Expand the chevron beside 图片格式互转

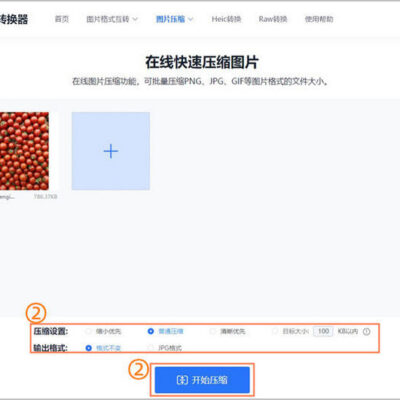click(x=135, y=19)
